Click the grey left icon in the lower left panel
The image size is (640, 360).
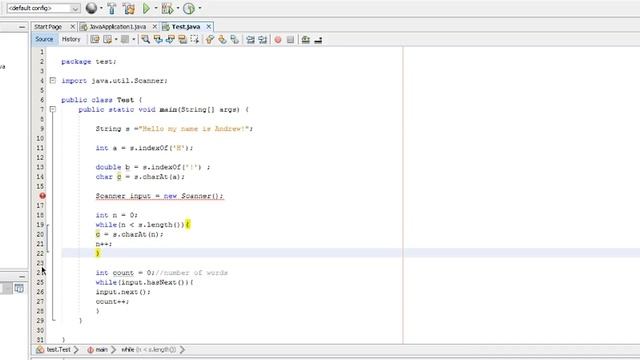pyautogui.click(x=7, y=288)
